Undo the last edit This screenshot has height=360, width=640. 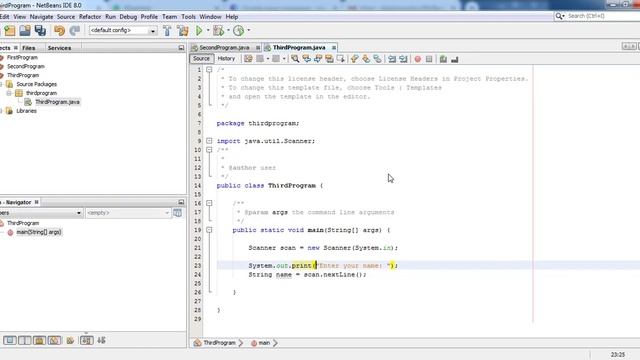(60, 31)
